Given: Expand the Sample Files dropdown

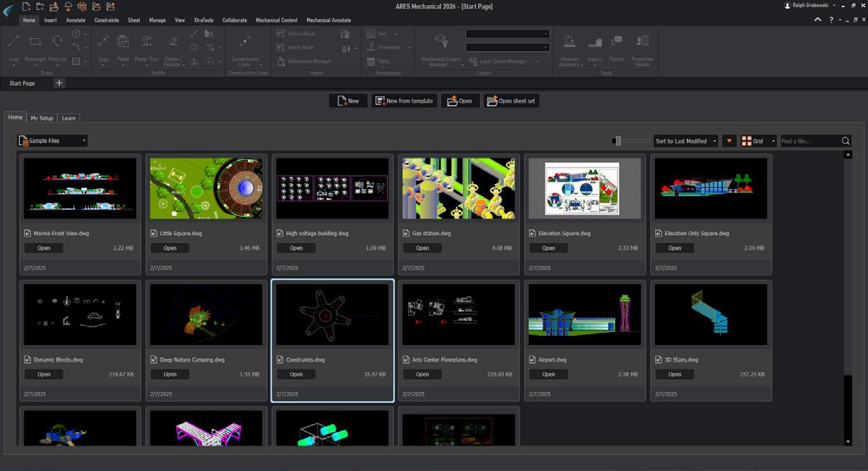Looking at the screenshot, I should click(x=53, y=141).
